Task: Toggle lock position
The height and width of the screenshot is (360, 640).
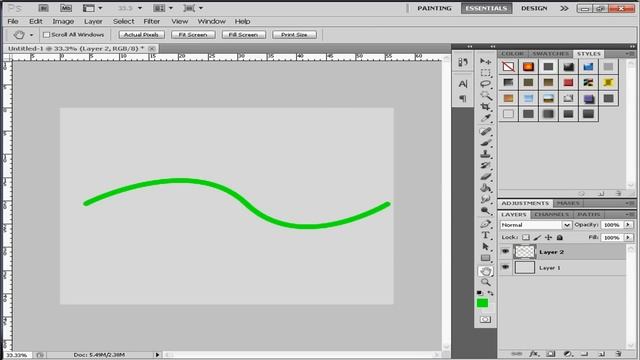Action: click(x=549, y=237)
